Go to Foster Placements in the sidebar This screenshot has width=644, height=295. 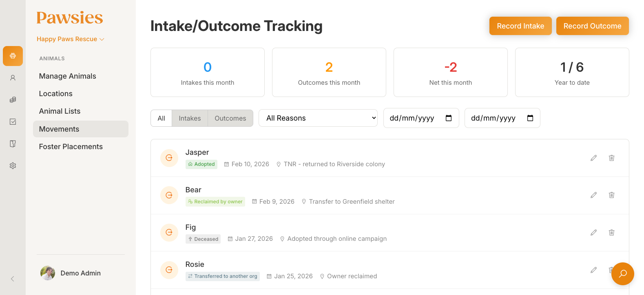(x=71, y=146)
